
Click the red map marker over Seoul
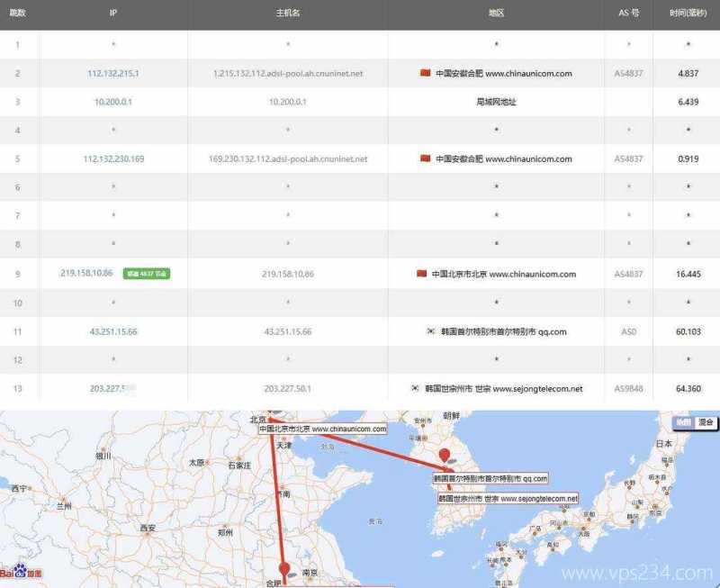tap(443, 457)
